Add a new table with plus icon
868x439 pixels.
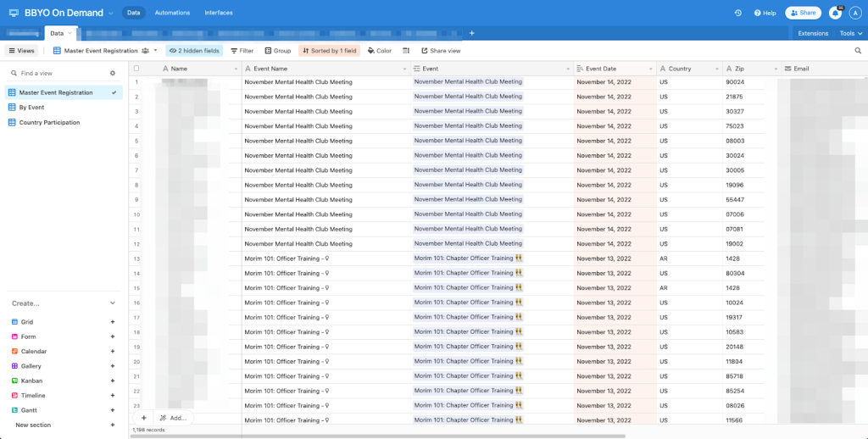pos(471,33)
